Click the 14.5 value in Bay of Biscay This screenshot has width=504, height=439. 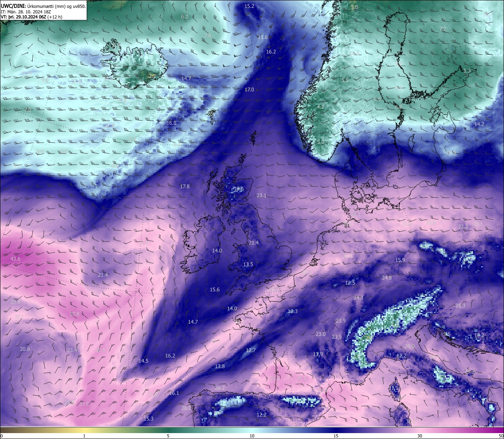click(x=143, y=361)
